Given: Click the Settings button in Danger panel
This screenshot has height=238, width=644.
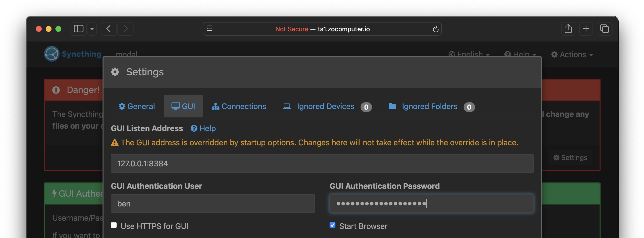Looking at the screenshot, I should (x=571, y=157).
